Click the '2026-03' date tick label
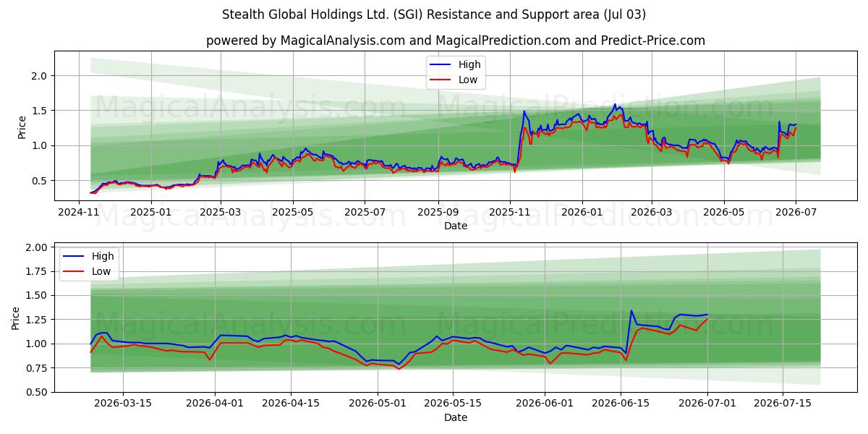 coord(651,212)
